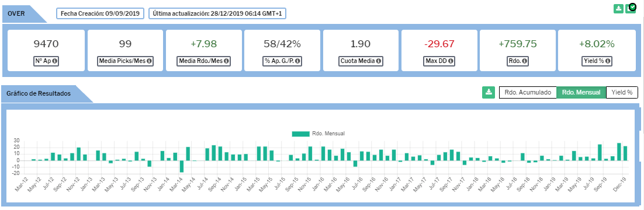Viewport: 644px width, 210px height.
Task: Click the info icon beside Media Picks/Mes
Action: click(x=149, y=61)
